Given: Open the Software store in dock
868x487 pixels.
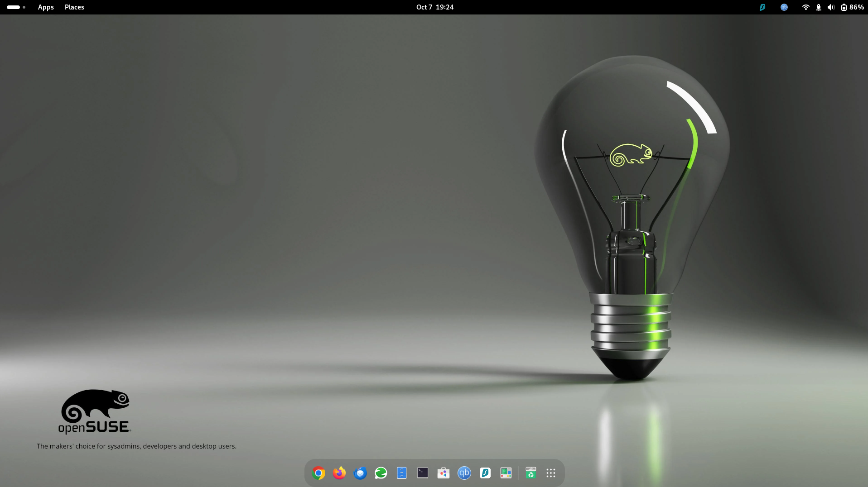Looking at the screenshot, I should [x=444, y=473].
